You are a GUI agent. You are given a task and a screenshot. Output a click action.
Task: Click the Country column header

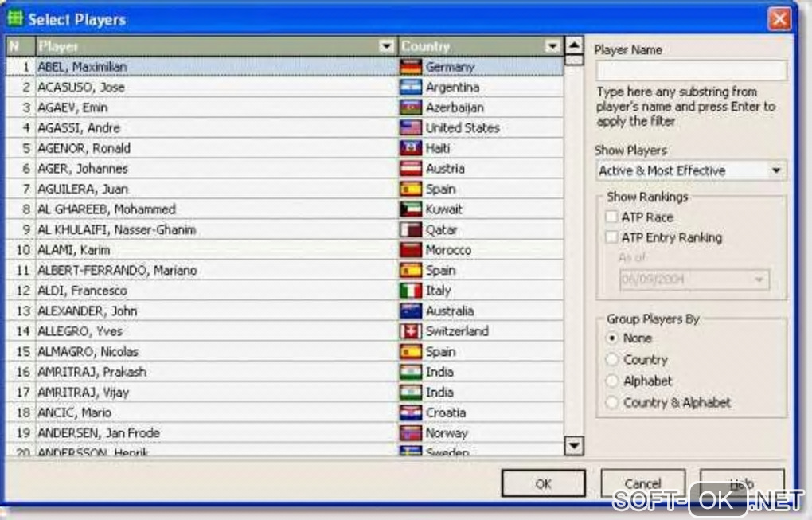[481, 46]
